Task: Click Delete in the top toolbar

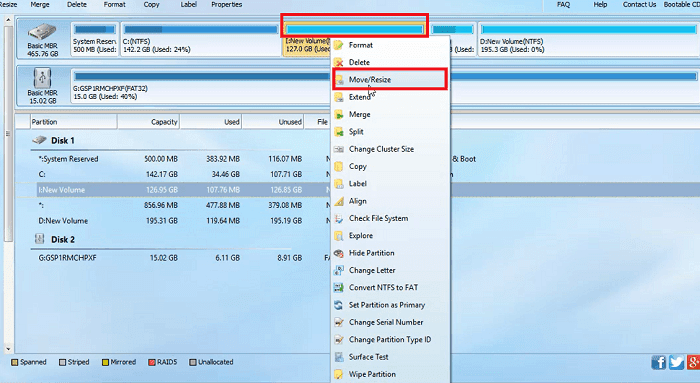Action: tap(77, 4)
